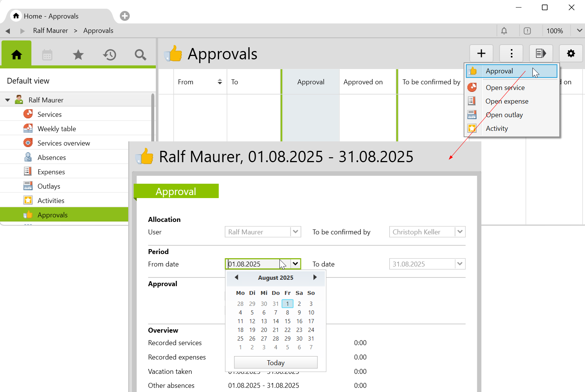Open Weekly table in the sidebar
The image size is (585, 392).
tap(57, 129)
